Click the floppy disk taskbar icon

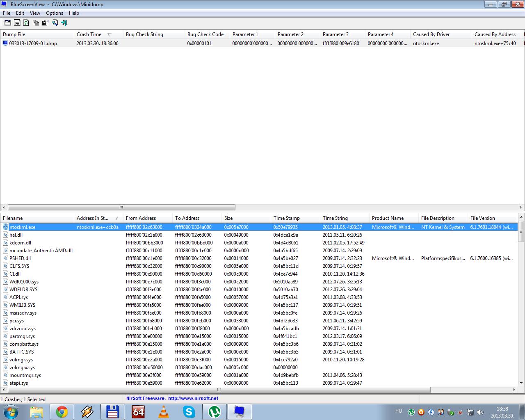(x=113, y=412)
